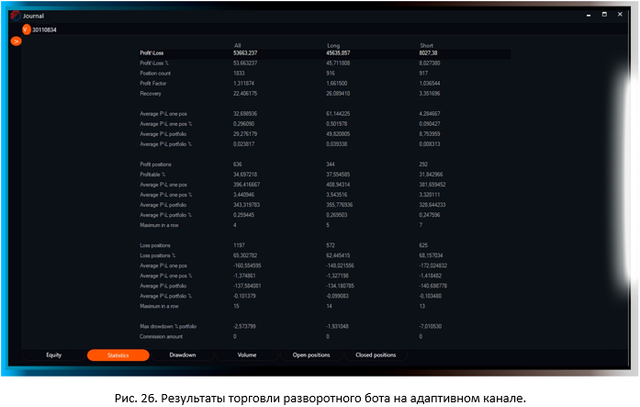The image size is (640, 407).
Task: Click Max drawdown value -7,010530 under Short
Action: (x=430, y=326)
